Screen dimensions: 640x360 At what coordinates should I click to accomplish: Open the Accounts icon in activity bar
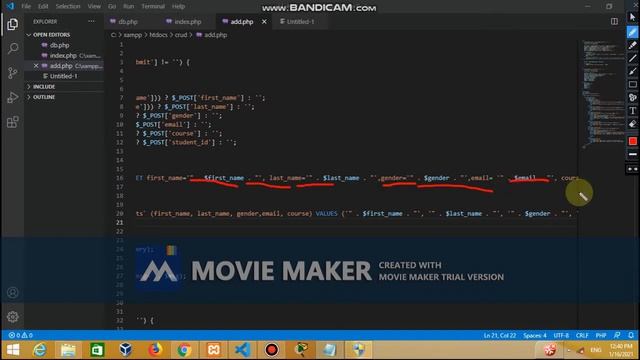coord(13,293)
